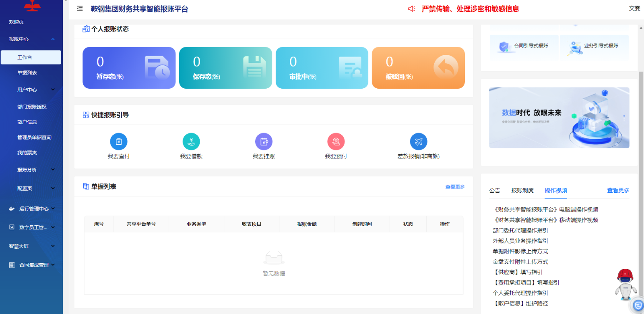Open the 我要借款 loan icon
This screenshot has width=644, height=314.
click(x=191, y=141)
